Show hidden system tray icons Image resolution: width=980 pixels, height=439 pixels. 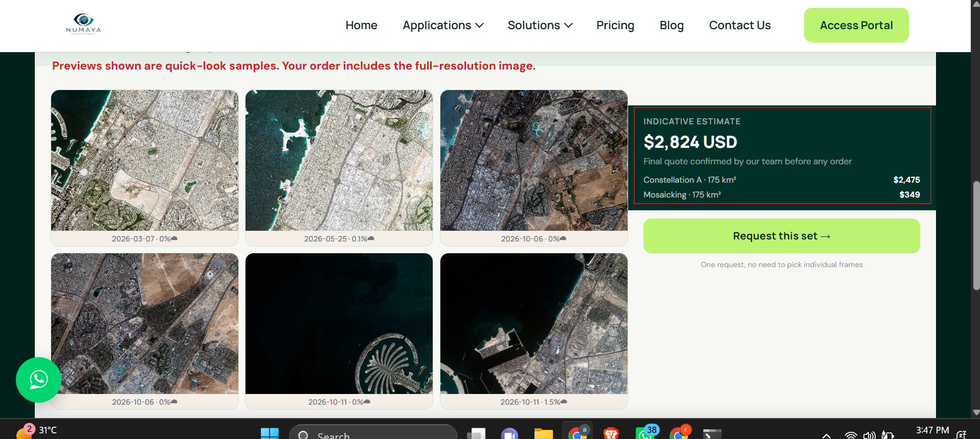click(826, 435)
